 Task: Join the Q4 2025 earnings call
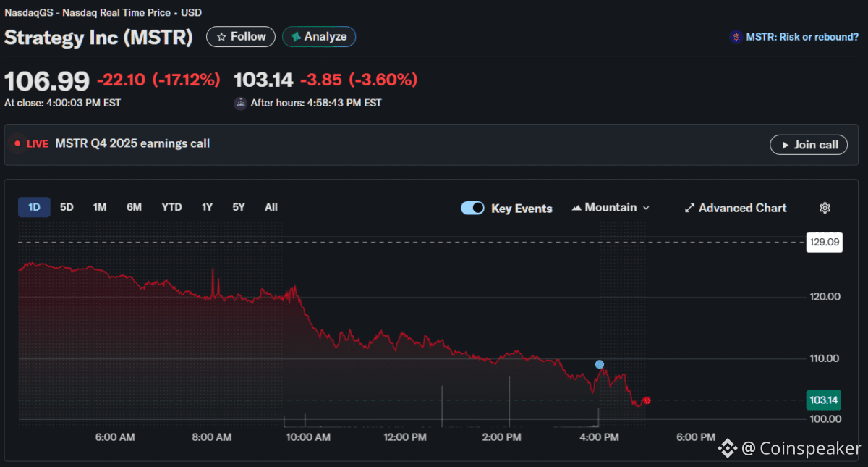pos(808,145)
